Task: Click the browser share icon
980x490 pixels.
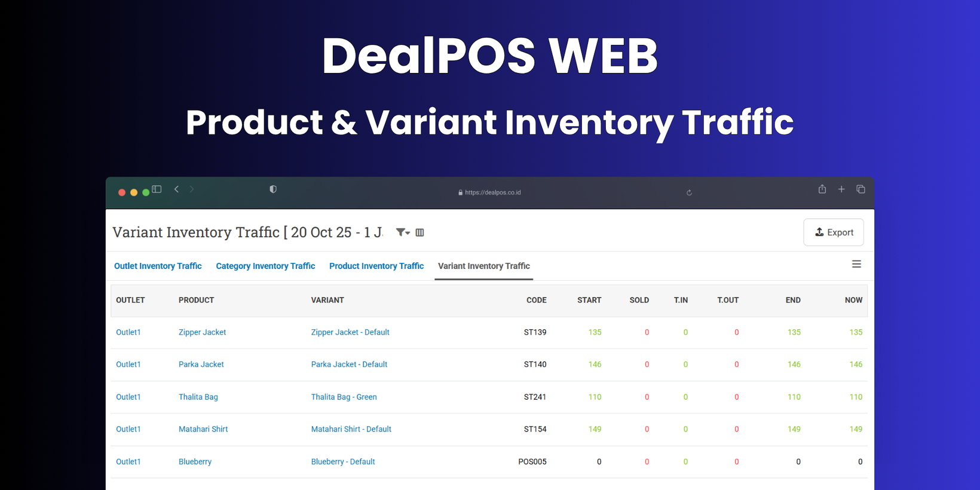Action: 822,189
